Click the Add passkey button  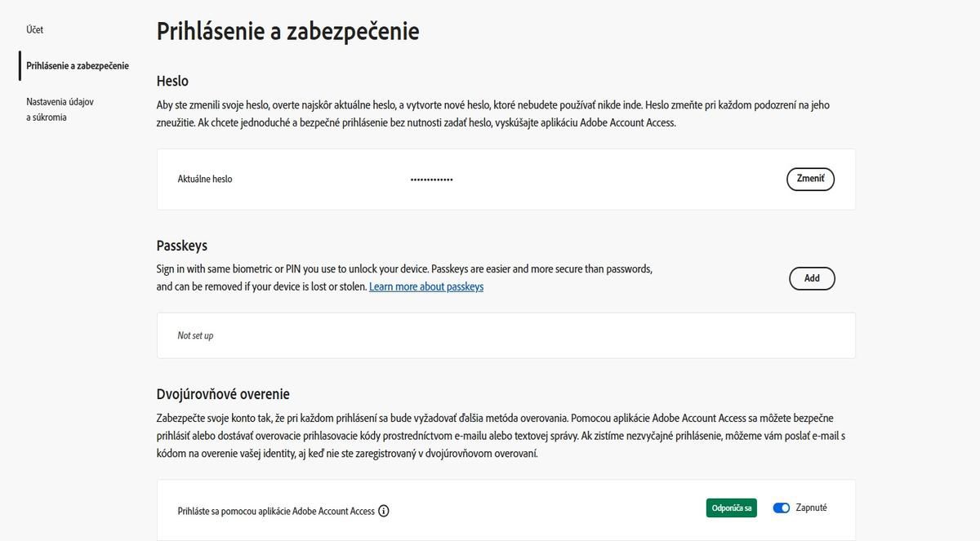coord(812,278)
